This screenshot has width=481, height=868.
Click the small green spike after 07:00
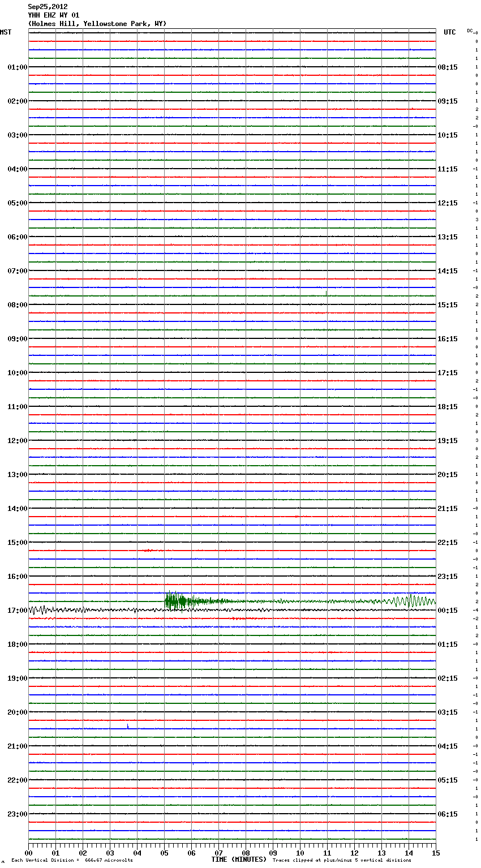point(327,293)
